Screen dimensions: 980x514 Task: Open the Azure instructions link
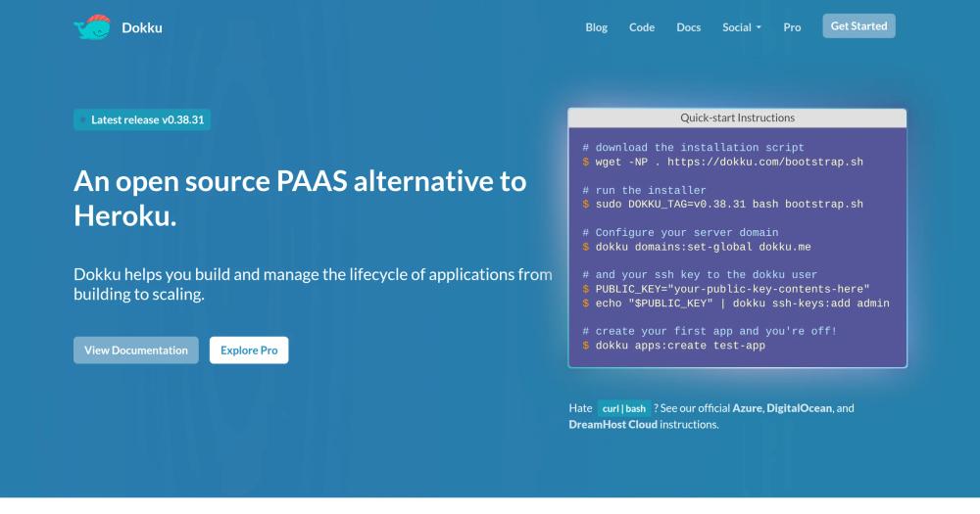point(747,408)
